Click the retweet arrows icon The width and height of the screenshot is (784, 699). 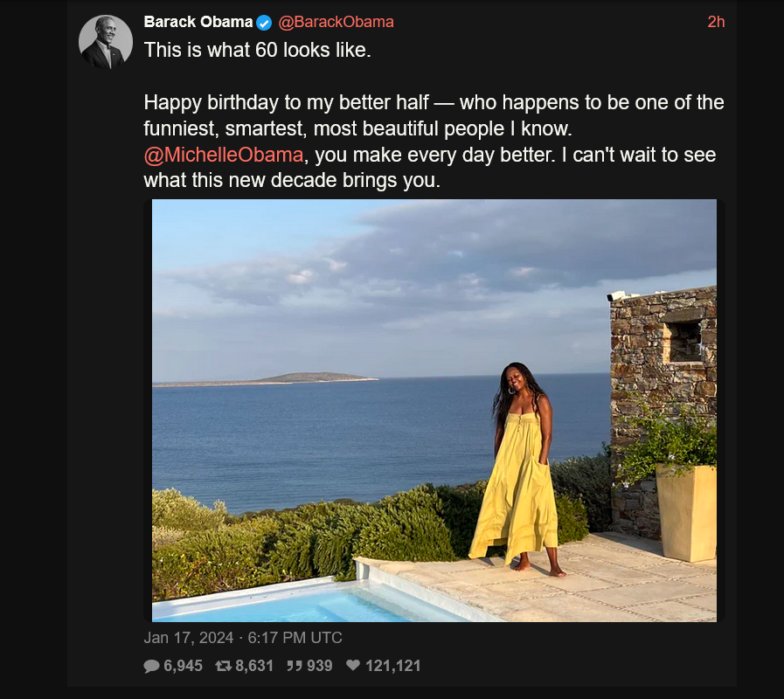click(x=223, y=666)
